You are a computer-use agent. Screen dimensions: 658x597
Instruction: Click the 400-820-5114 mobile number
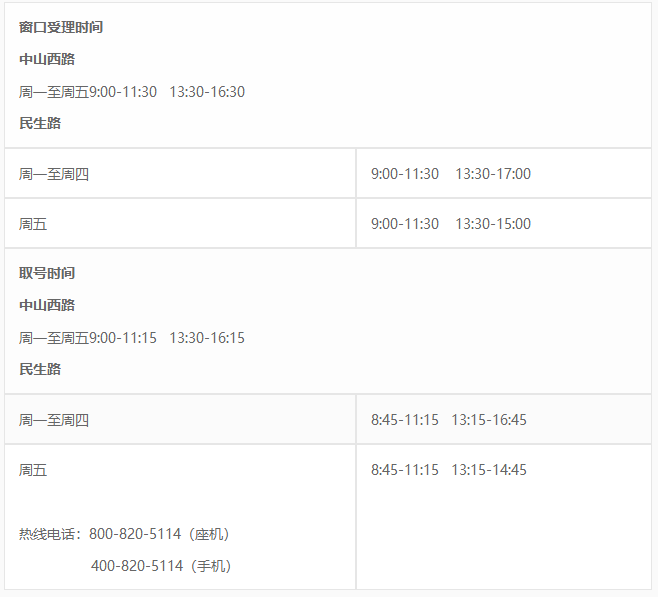click(x=137, y=566)
